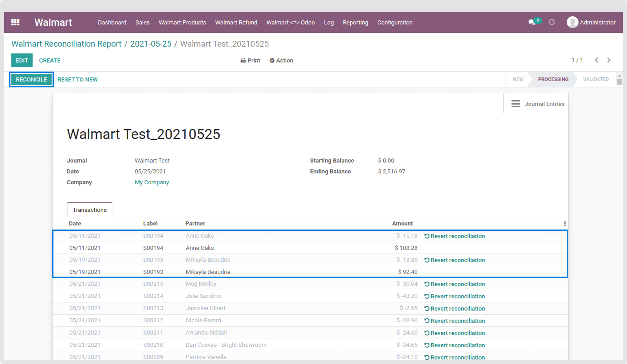The width and height of the screenshot is (627, 364).
Task: Click the RECONCILE button
Action: tap(31, 79)
